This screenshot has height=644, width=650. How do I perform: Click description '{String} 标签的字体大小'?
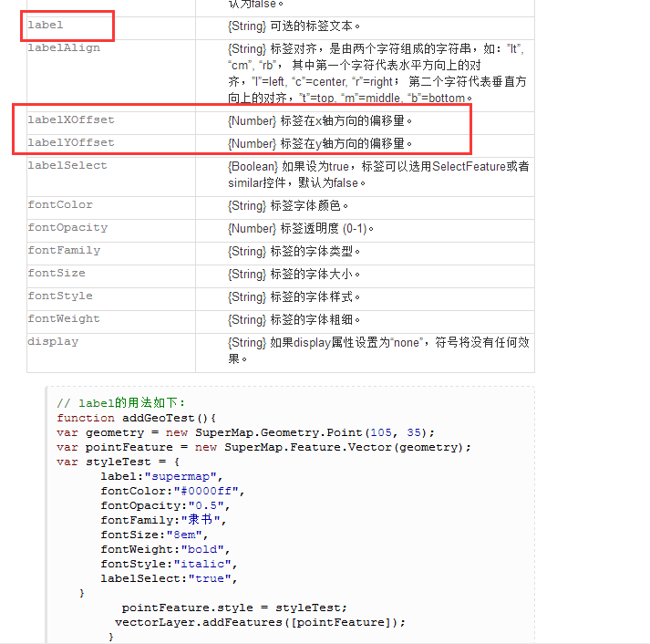(294, 275)
